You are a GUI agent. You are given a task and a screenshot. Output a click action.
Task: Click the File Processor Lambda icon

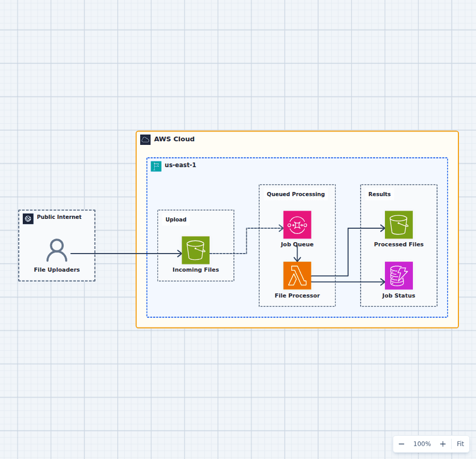pos(297,276)
